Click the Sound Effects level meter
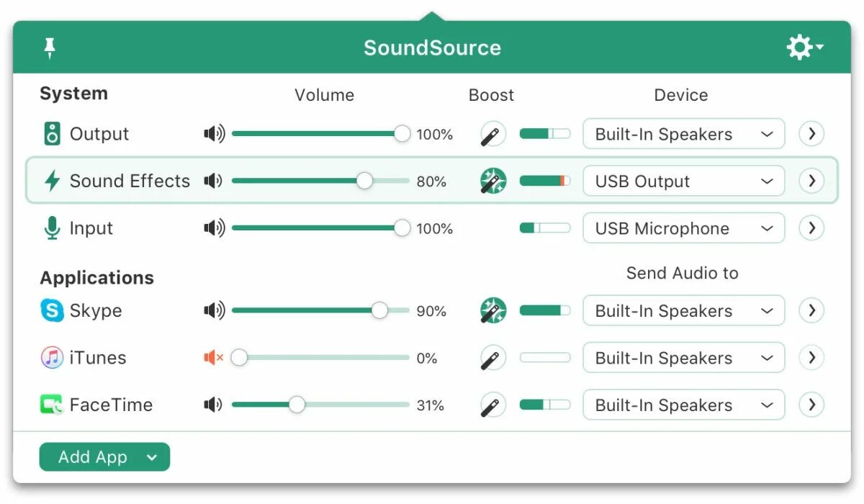Image resolution: width=864 pixels, height=504 pixels. click(x=545, y=181)
